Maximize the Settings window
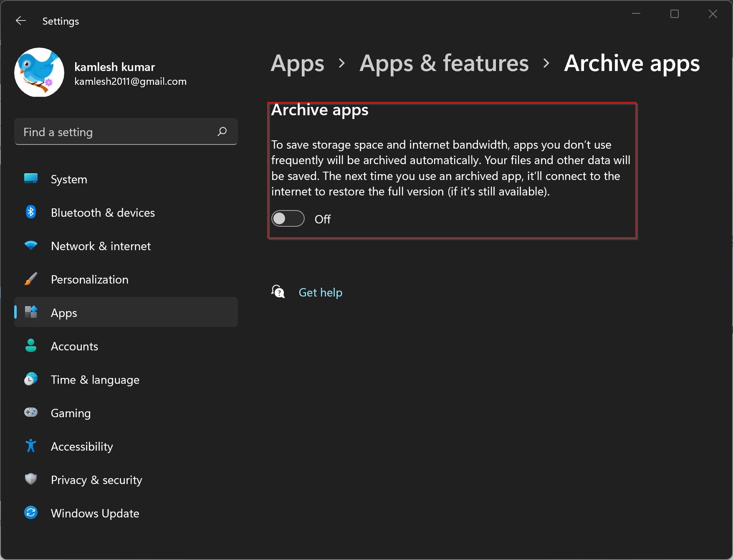The image size is (733, 560). (x=675, y=14)
